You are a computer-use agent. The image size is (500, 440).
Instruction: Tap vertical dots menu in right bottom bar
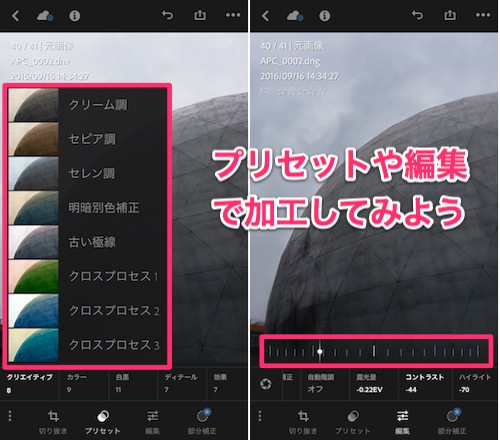pyautogui.click(x=260, y=416)
